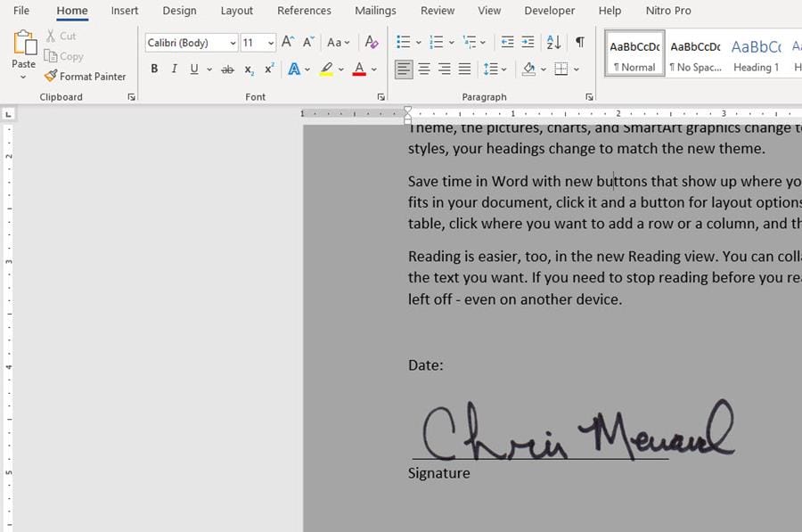
Task: Click the Strikethrough icon
Action: (x=227, y=68)
